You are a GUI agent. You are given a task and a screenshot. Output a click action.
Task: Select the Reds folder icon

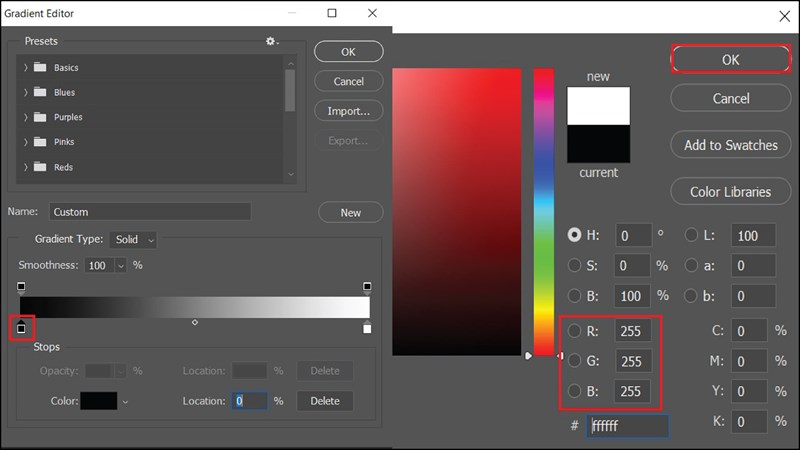(40, 167)
